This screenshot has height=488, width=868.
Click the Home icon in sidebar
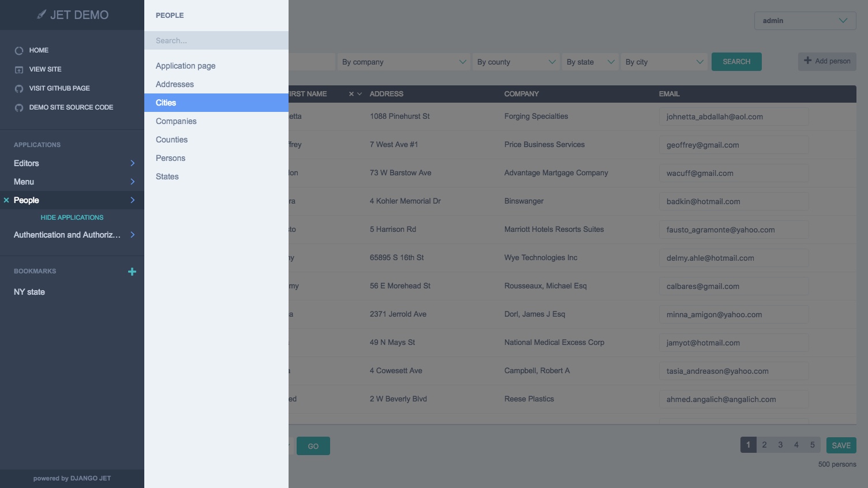click(19, 51)
